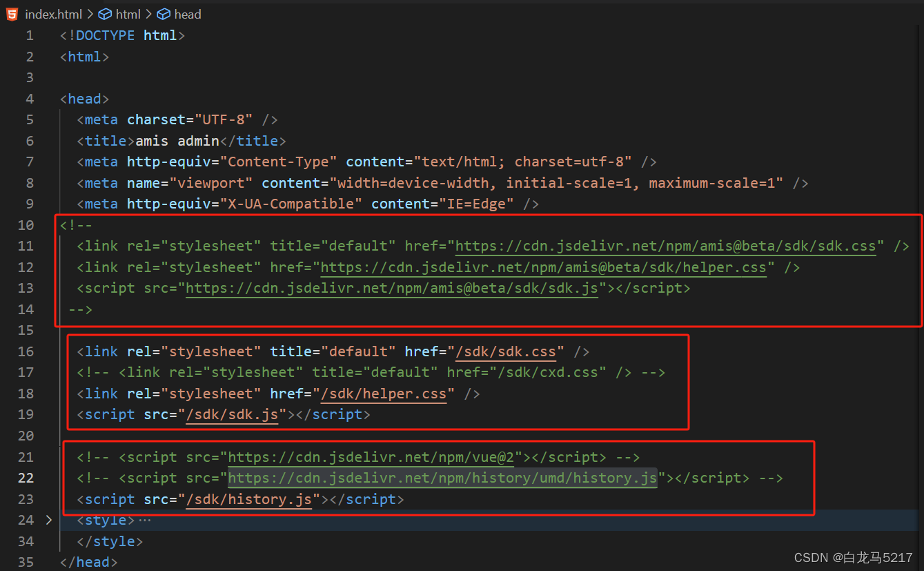Select the html breadcrumb segment
This screenshot has height=571, width=924.
coord(128,14)
